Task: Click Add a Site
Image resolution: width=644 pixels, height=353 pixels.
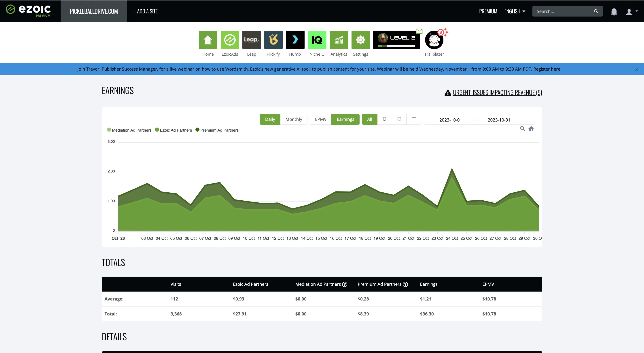Action: tap(146, 11)
